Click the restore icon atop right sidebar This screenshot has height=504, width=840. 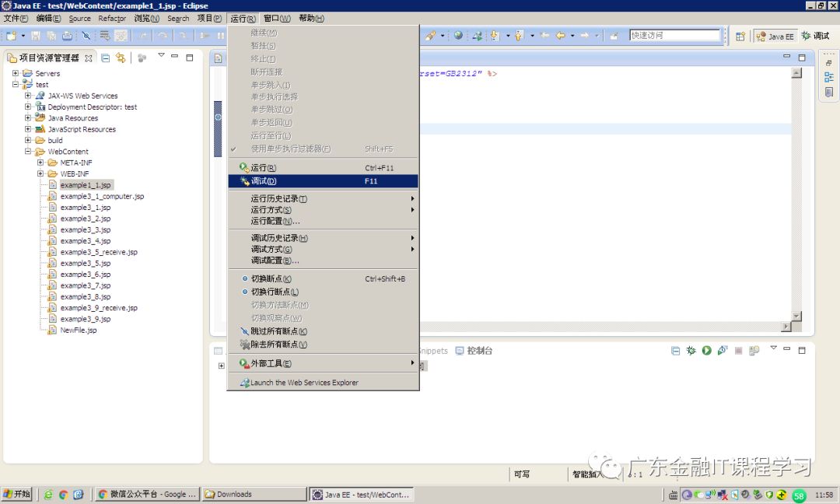[x=829, y=63]
